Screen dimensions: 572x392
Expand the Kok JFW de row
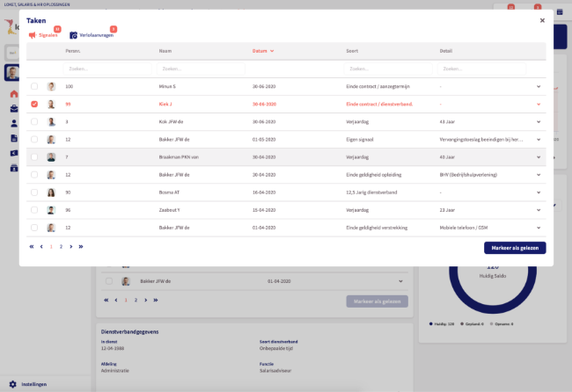tap(539, 122)
